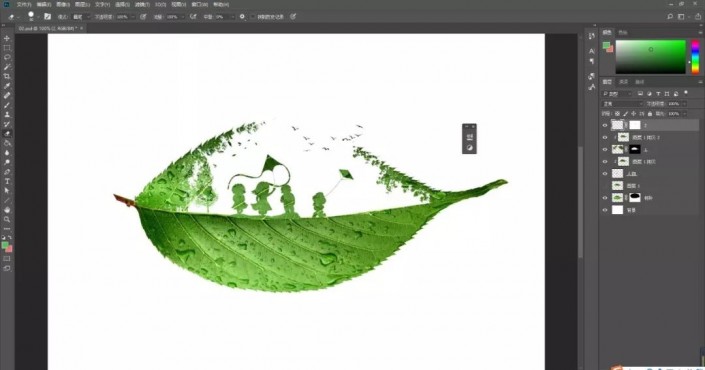The height and width of the screenshot is (370, 705).
Task: Open smoothing options gear icon
Action: click(x=242, y=17)
